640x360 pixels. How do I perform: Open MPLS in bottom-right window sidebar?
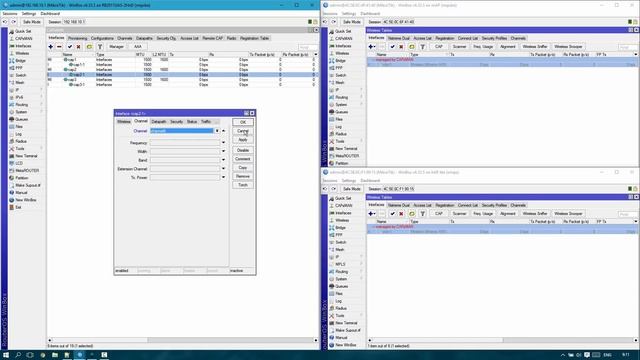pos(340,264)
